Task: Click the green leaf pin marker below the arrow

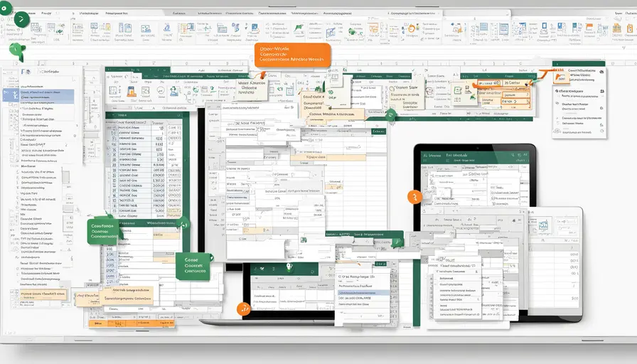Action: click(x=16, y=51)
